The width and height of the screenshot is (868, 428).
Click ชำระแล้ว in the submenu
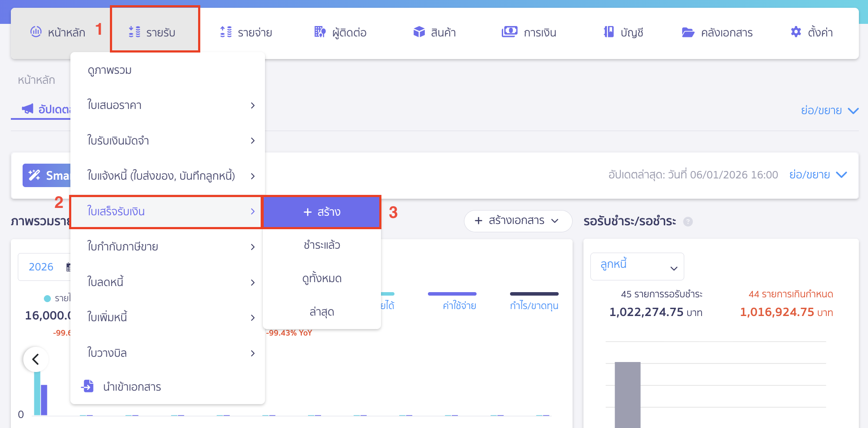(x=321, y=245)
